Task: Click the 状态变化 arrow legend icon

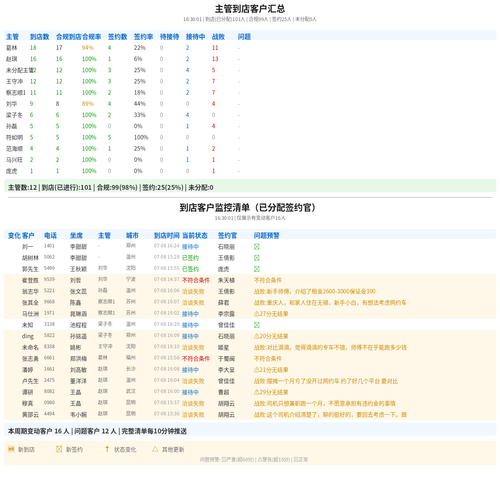Action: [107, 449]
